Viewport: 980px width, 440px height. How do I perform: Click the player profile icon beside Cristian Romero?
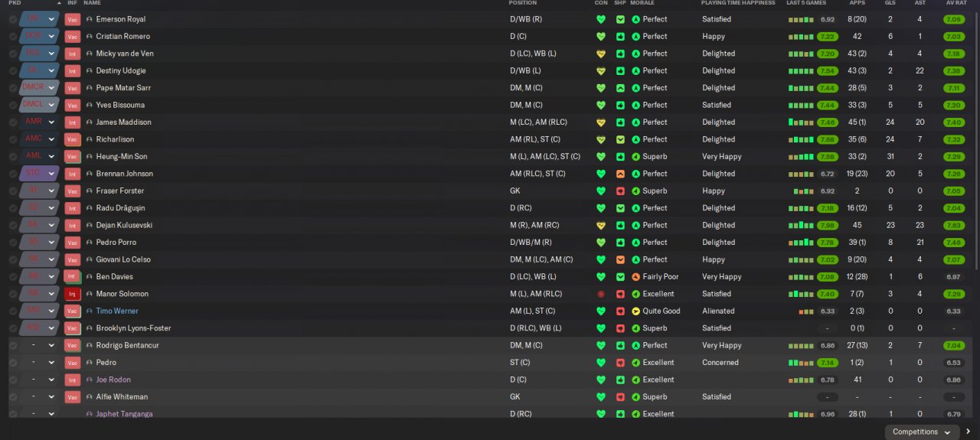coord(90,37)
